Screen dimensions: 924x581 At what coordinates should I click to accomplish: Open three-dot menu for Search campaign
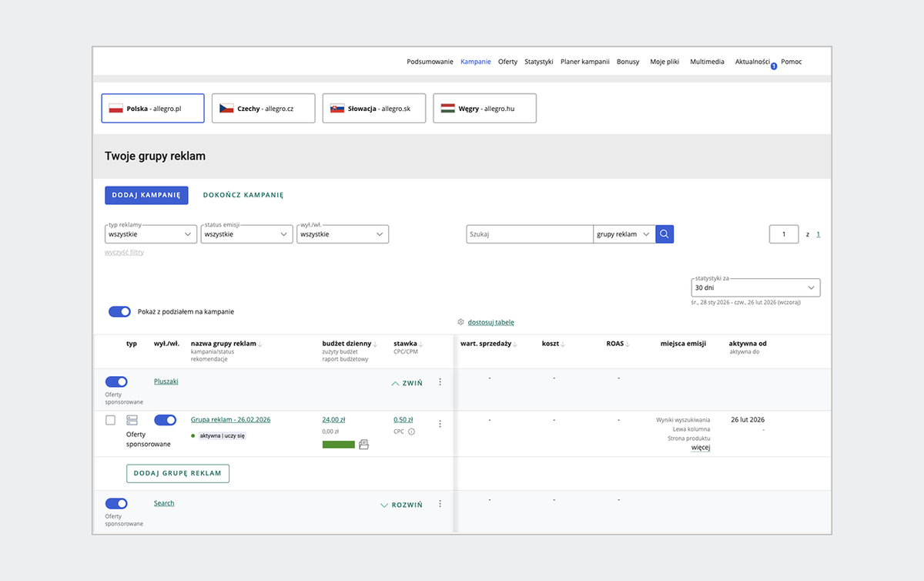440,504
